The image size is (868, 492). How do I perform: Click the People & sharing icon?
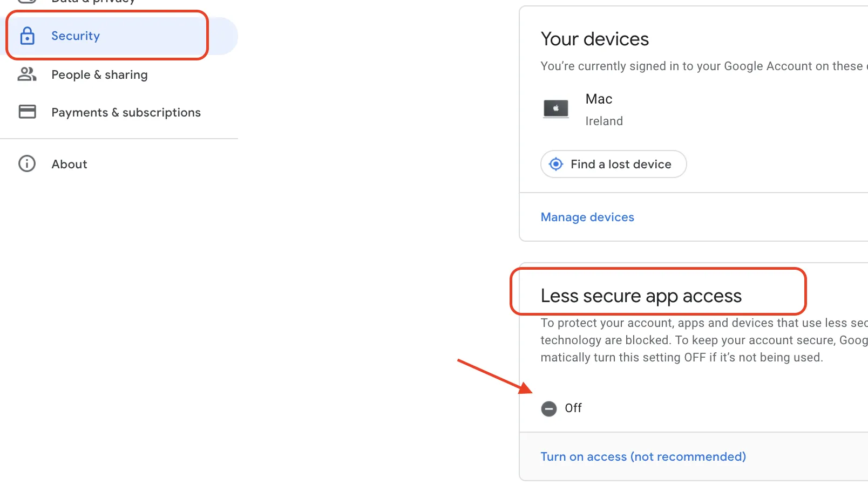[x=27, y=74]
